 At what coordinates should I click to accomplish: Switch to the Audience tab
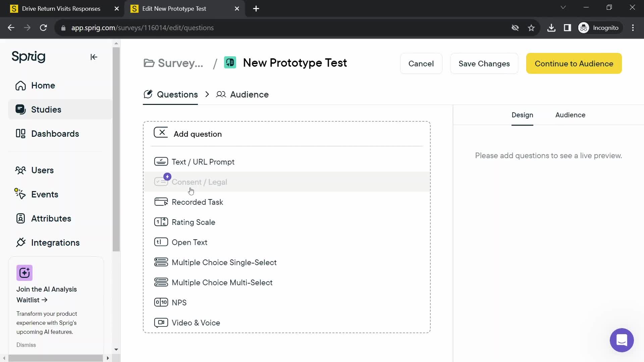click(x=250, y=95)
